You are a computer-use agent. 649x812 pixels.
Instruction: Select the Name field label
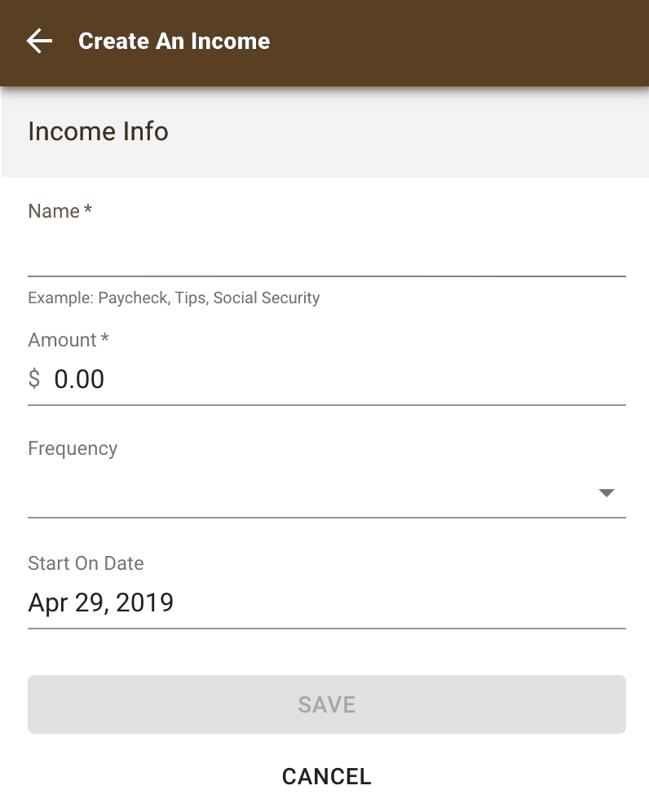point(54,211)
